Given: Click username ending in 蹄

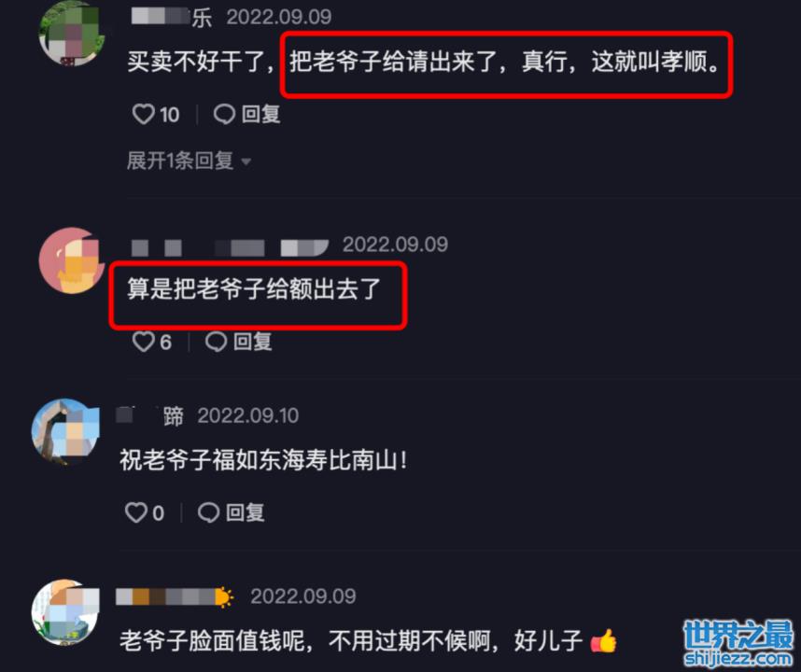Looking at the screenshot, I should pos(149,416).
